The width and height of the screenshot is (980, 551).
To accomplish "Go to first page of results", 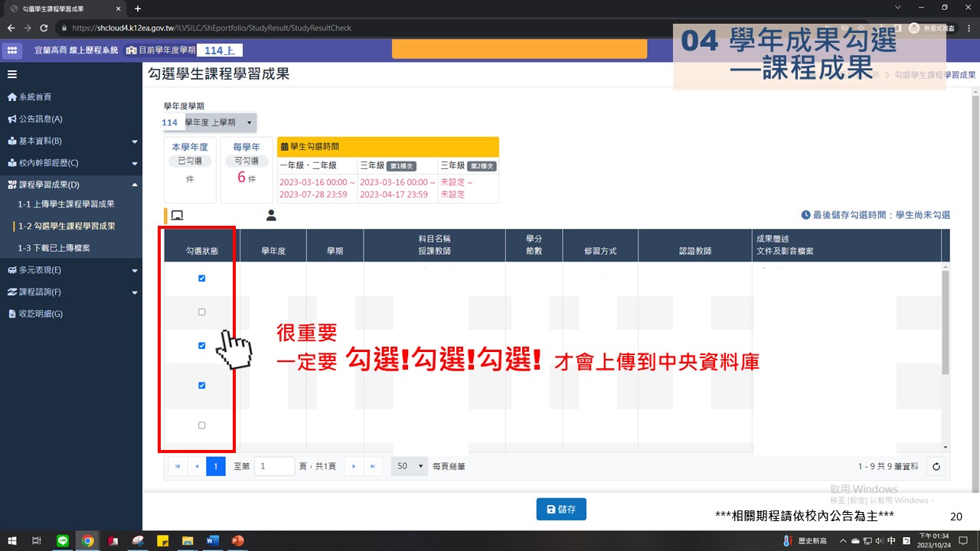I will pos(178,466).
